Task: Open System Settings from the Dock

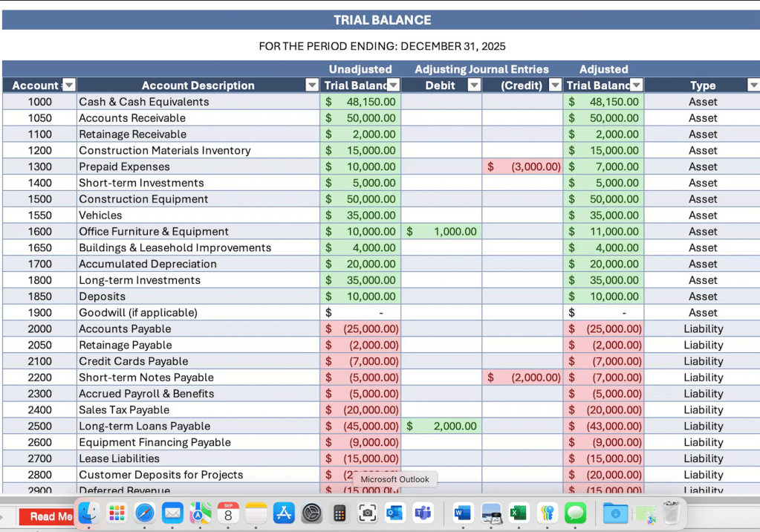Action: 311,513
